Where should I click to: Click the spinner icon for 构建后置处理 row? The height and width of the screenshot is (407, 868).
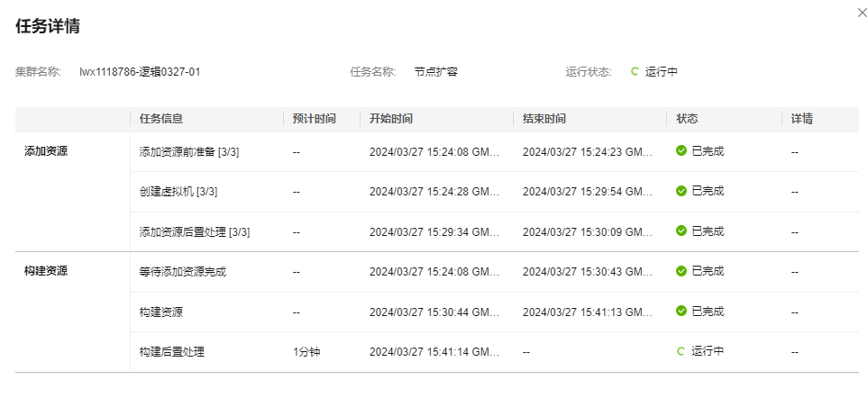tap(681, 351)
